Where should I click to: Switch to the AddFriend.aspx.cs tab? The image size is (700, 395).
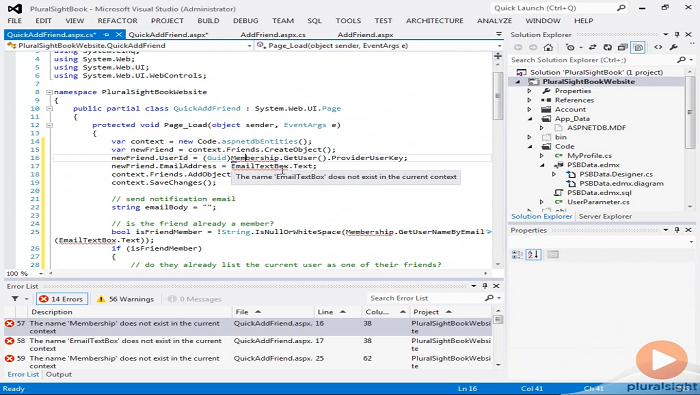(x=273, y=34)
